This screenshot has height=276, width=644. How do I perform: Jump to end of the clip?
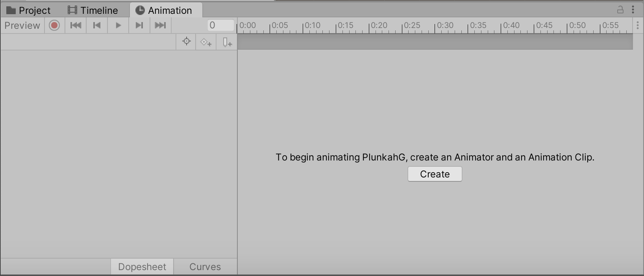coord(161,26)
